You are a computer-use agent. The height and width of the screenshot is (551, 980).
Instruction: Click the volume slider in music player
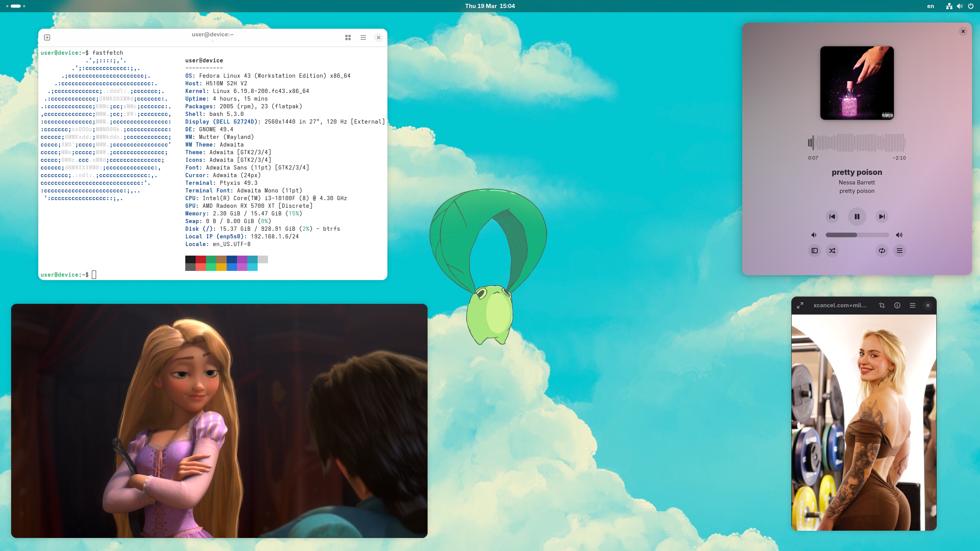click(857, 235)
